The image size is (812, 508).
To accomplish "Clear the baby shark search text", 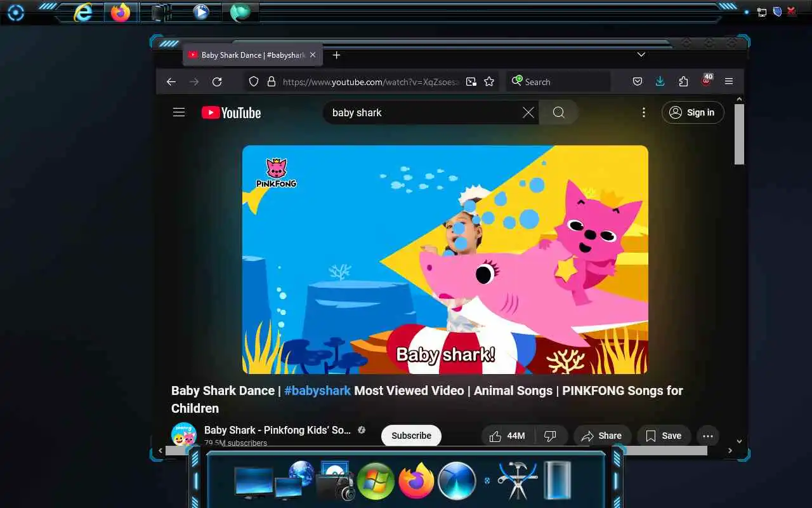I will (x=528, y=112).
